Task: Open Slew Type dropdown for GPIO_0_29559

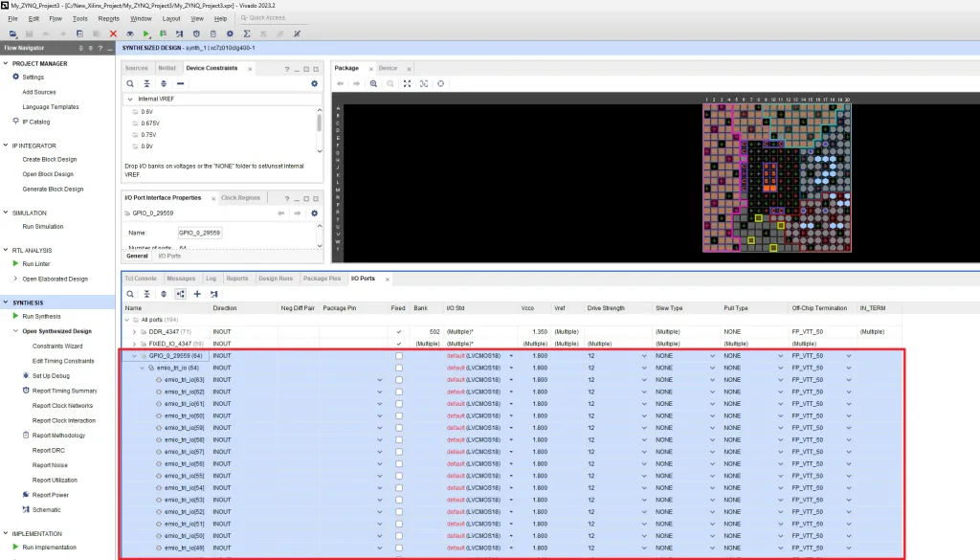Action: (712, 355)
